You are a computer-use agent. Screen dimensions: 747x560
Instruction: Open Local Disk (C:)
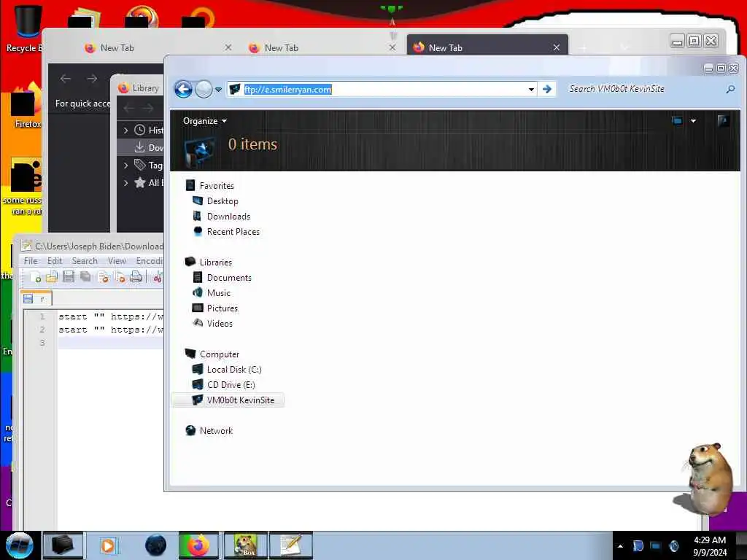coord(234,369)
